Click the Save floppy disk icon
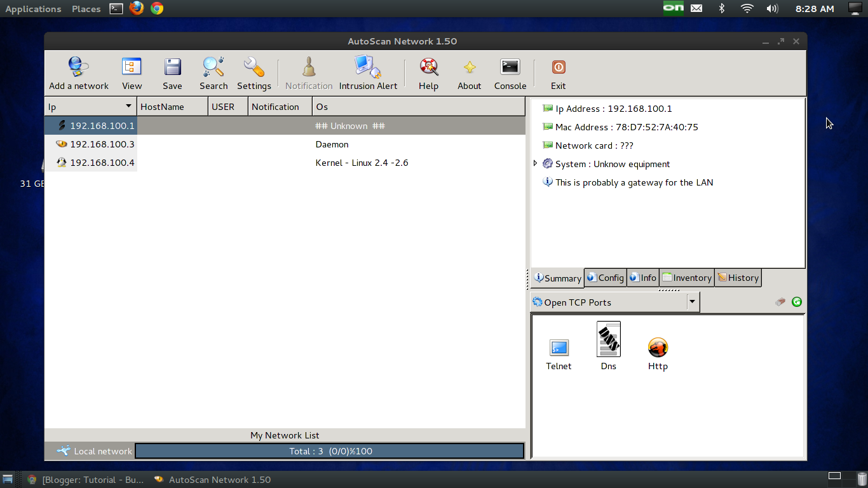Viewport: 868px width, 488px height. click(172, 67)
